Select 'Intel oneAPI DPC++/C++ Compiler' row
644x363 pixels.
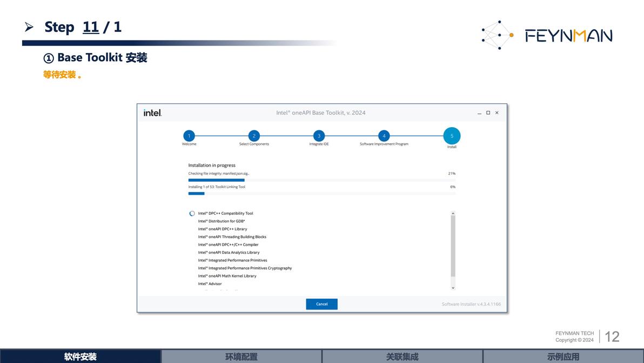[228, 245]
